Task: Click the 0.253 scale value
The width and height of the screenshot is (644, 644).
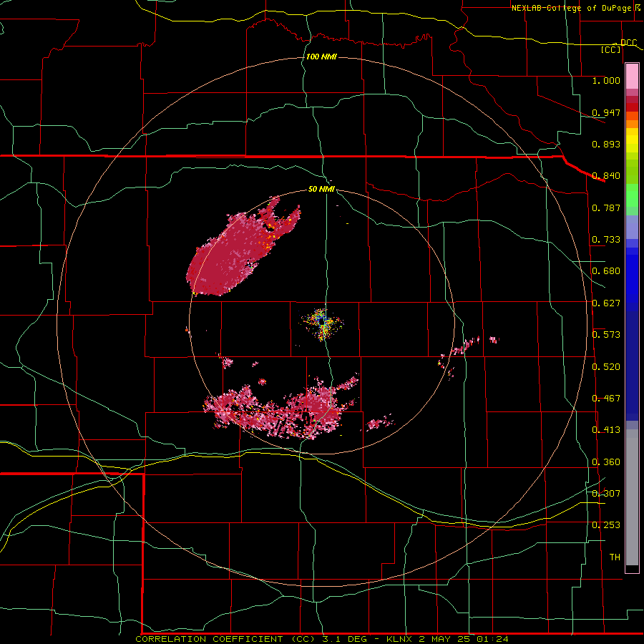Action: click(606, 525)
